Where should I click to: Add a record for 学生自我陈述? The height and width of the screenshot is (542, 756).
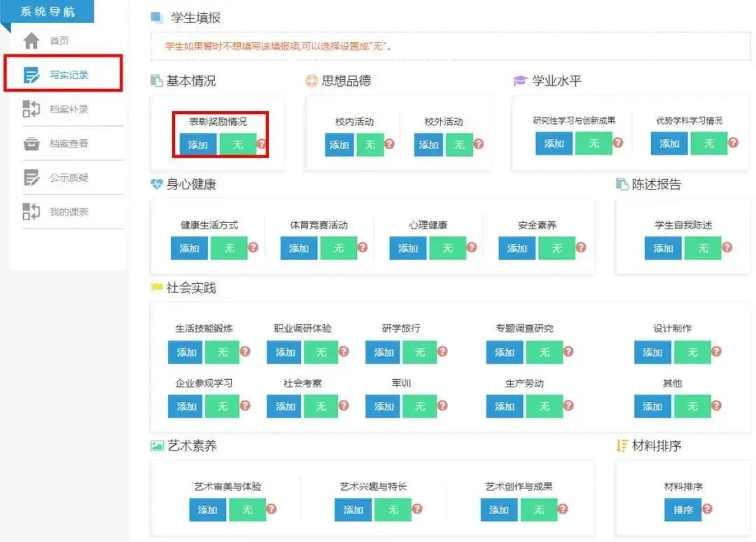tap(662, 248)
